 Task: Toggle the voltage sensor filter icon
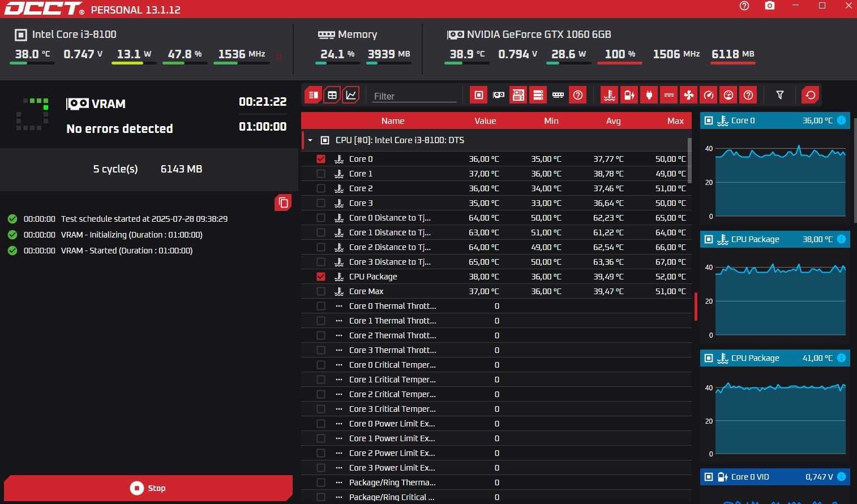click(629, 95)
